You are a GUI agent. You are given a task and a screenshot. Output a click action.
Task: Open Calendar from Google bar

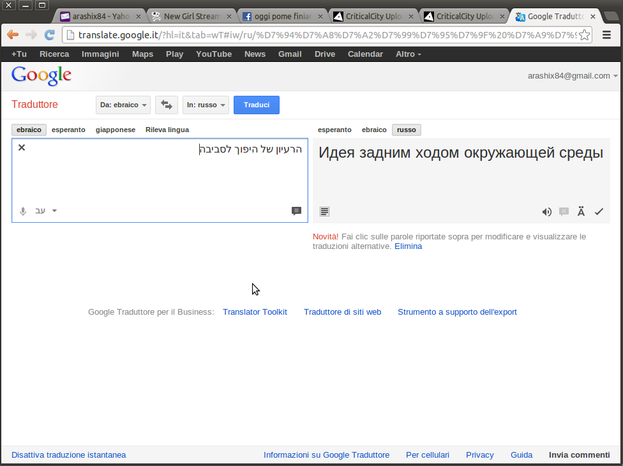pos(365,54)
